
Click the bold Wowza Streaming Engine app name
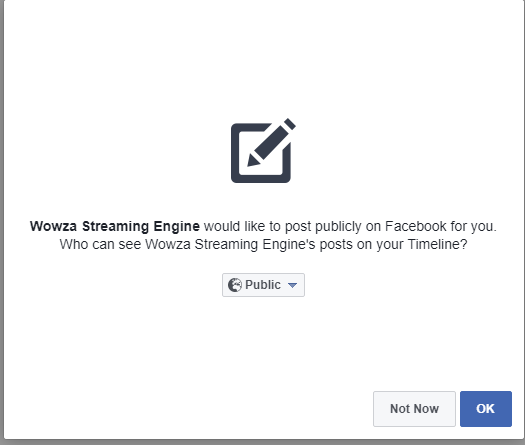pyautogui.click(x=115, y=226)
